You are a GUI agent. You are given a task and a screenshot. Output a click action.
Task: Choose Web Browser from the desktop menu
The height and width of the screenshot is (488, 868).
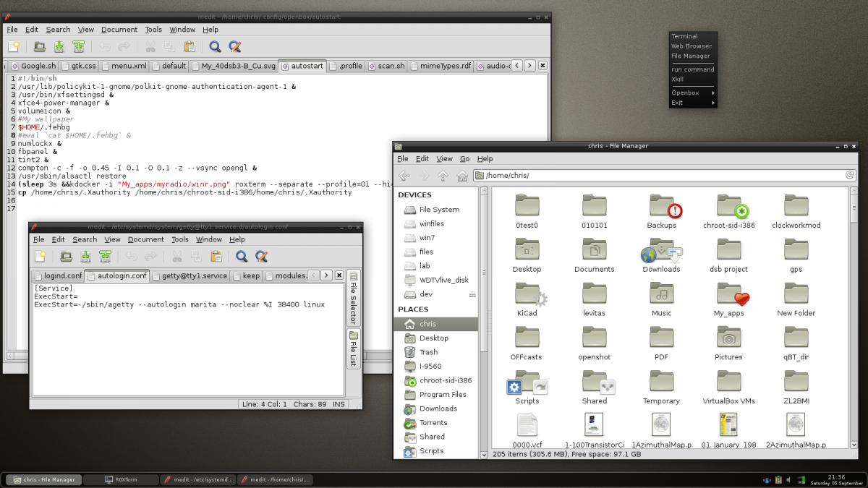pyautogui.click(x=693, y=46)
